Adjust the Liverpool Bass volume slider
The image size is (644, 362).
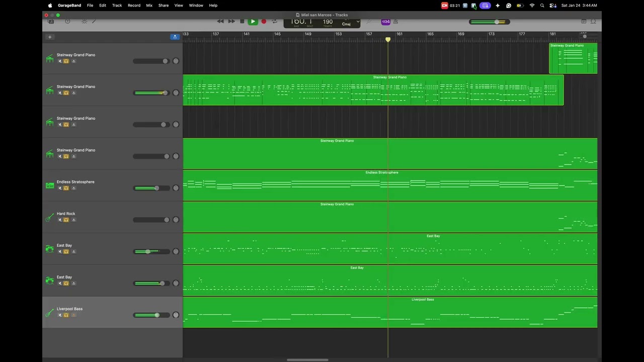(151, 315)
